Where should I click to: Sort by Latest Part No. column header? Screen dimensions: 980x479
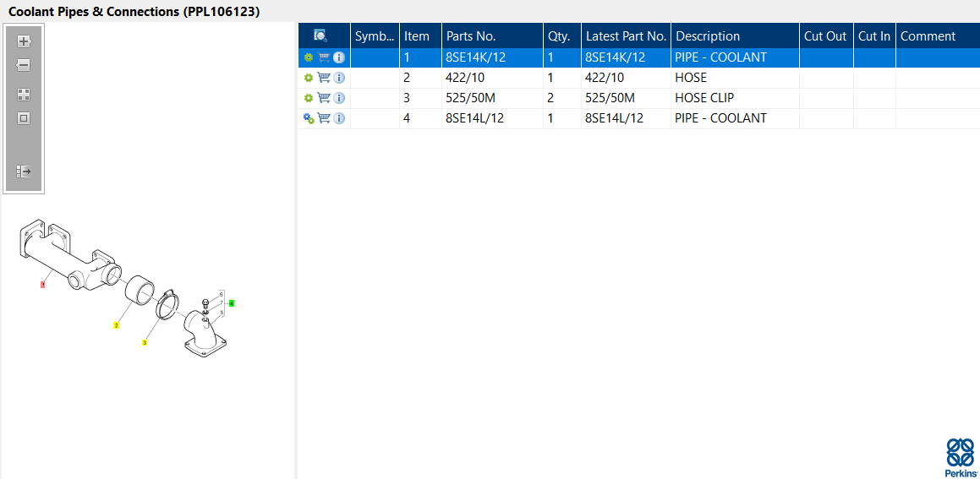(627, 36)
